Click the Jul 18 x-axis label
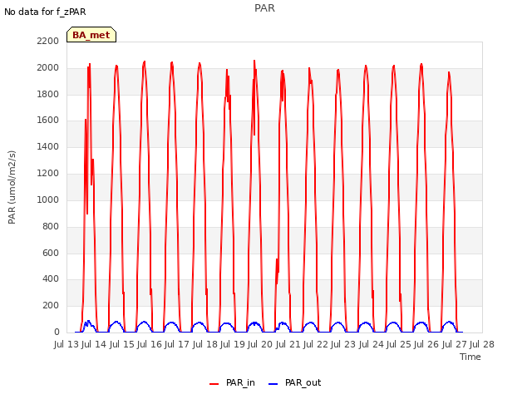Viewport: 532px width, 399px height. coord(205,344)
